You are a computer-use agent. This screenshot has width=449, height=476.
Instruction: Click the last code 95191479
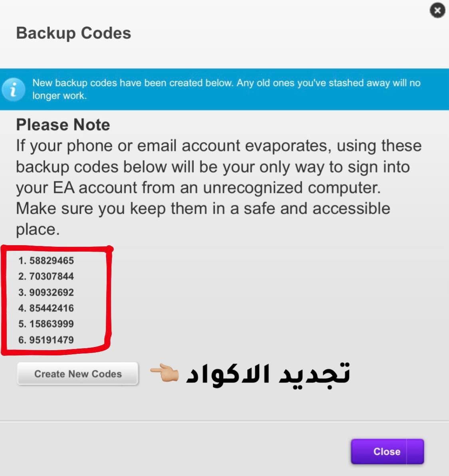(x=51, y=340)
